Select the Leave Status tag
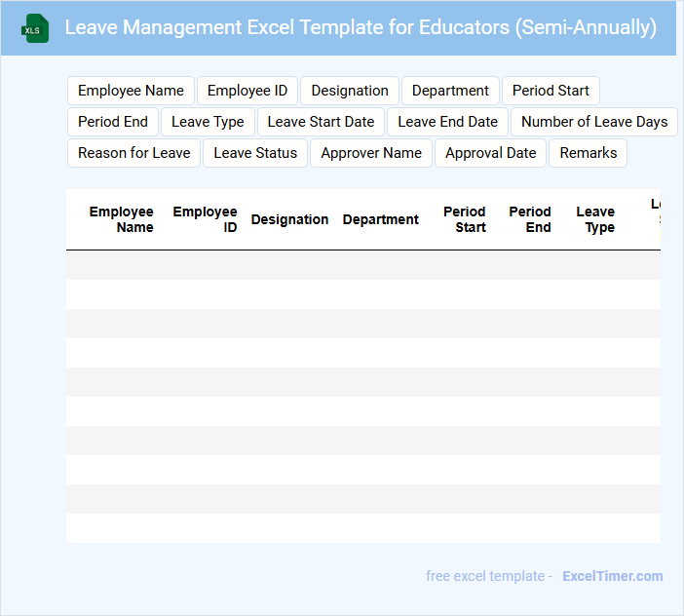 (x=255, y=153)
